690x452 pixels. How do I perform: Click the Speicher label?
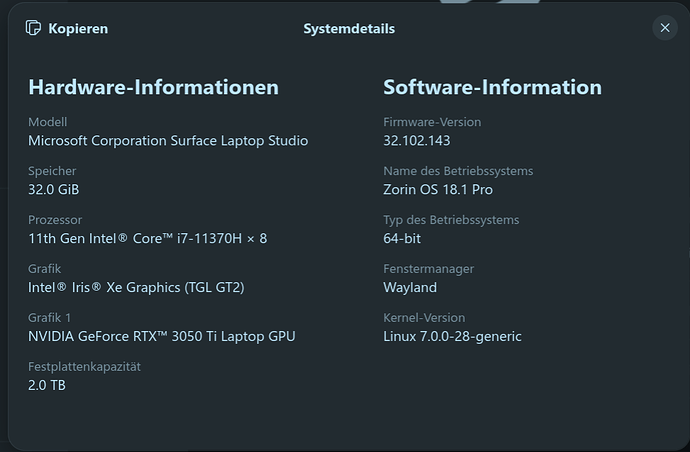click(52, 171)
